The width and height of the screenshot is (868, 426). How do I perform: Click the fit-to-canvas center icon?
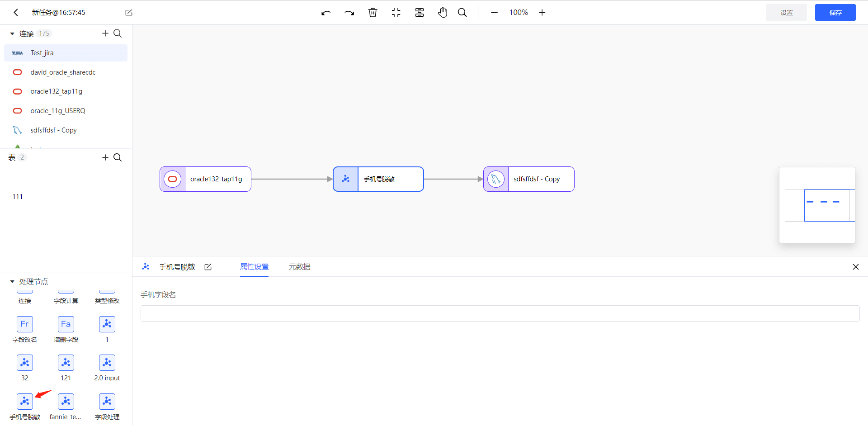[x=396, y=13]
